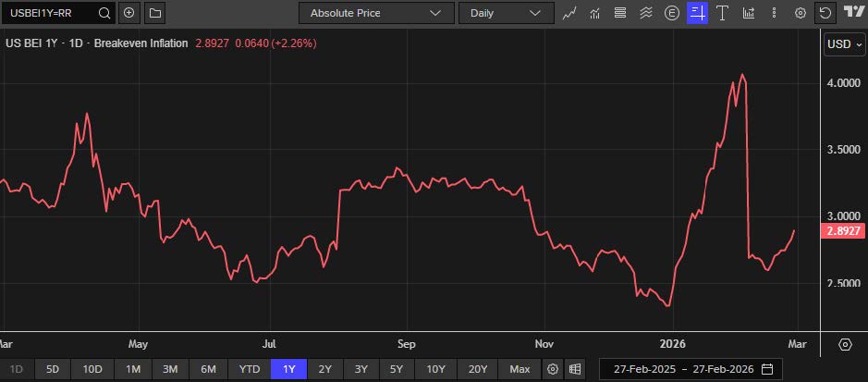Viewport: 868px width, 382px height.
Task: Click the search magnifier next to USBEI1Y=RR
Action: 104,13
